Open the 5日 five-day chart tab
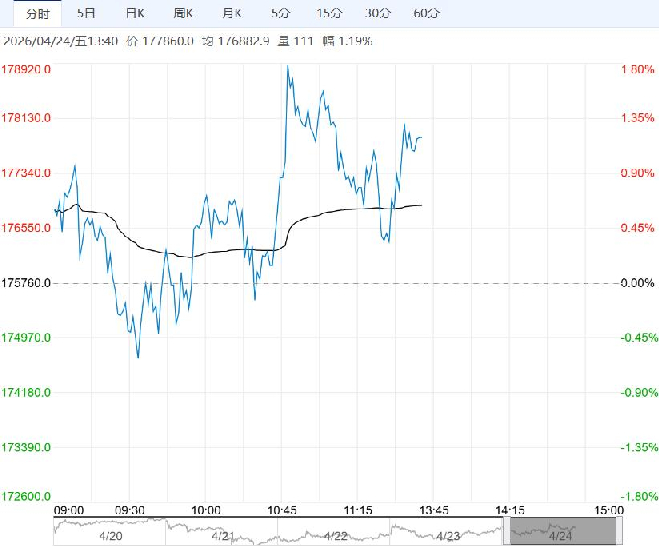 click(87, 13)
